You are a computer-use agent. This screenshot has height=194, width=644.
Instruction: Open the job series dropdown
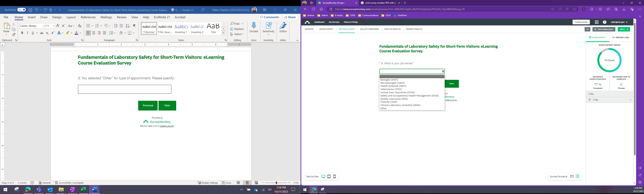tap(412, 72)
